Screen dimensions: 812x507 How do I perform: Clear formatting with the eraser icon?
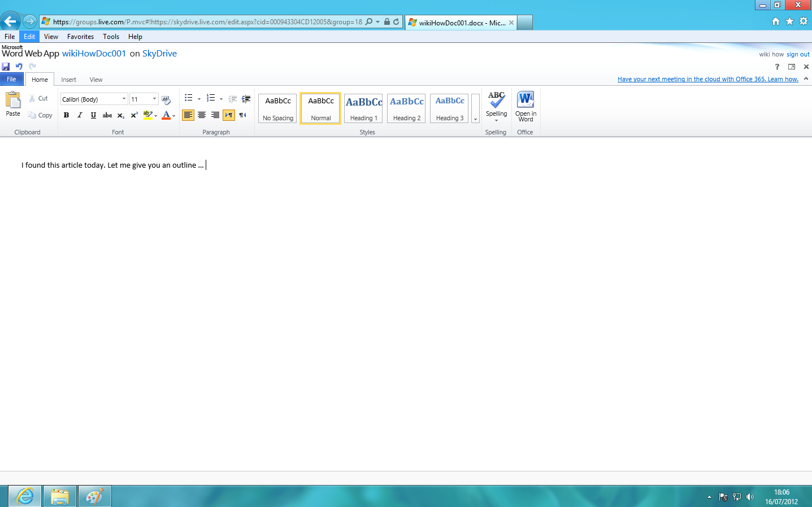pyautogui.click(x=166, y=99)
